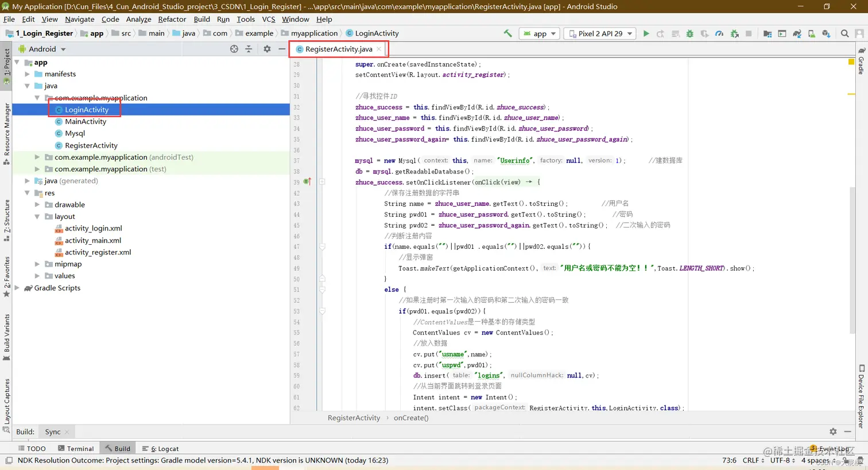
Task: Collapse the java folder
Action: tap(27, 86)
